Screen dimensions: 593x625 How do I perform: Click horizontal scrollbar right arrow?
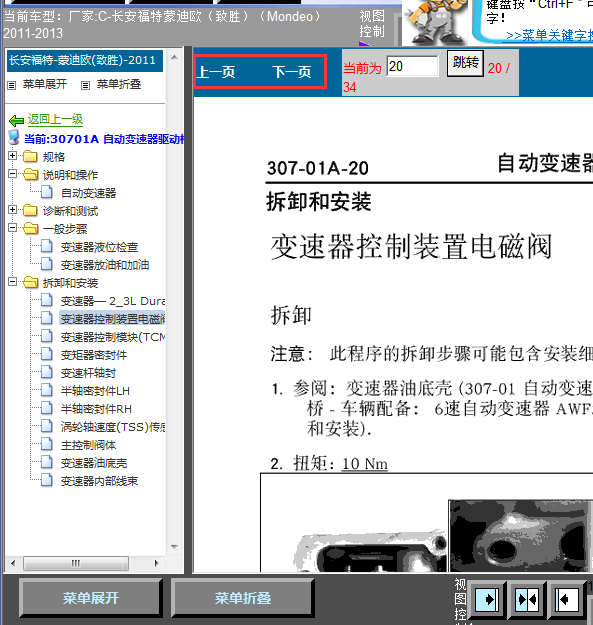[157, 563]
